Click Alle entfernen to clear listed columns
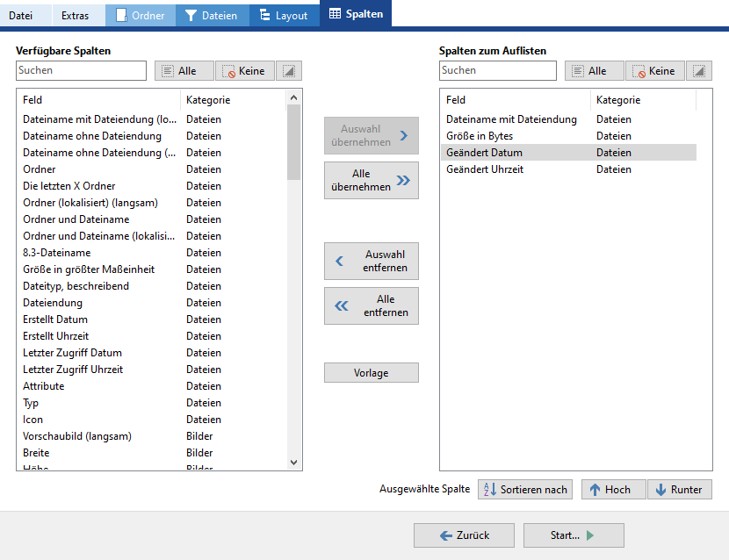Viewport: 729px width, 560px height. (372, 305)
